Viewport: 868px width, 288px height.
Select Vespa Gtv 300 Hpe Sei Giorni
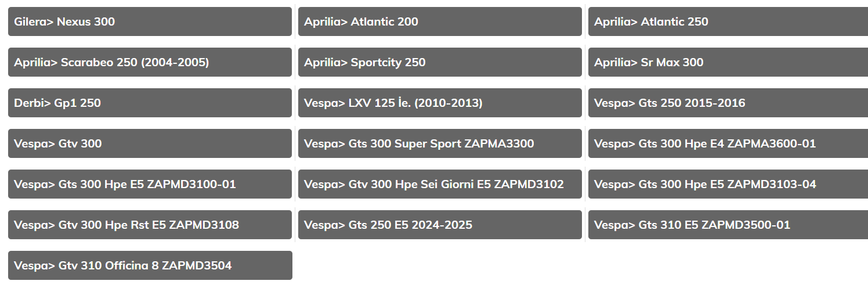pyautogui.click(x=440, y=184)
